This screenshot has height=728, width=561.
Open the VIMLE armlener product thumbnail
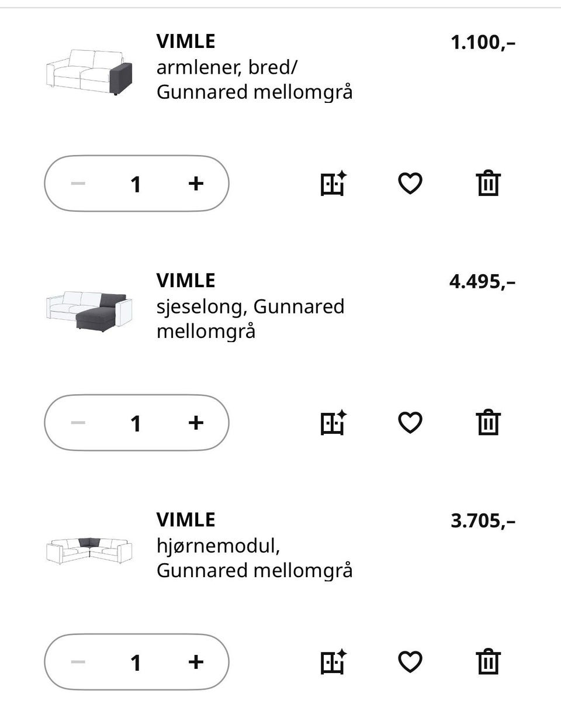pyautogui.click(x=89, y=73)
